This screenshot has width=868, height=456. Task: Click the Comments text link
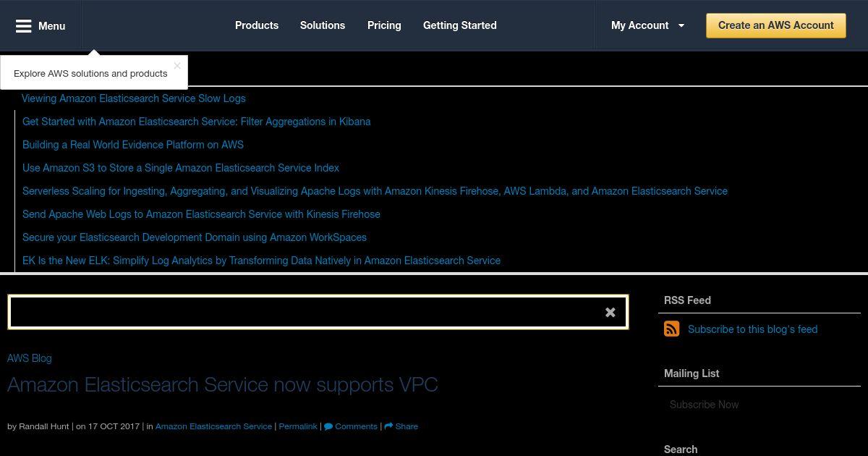coord(356,426)
